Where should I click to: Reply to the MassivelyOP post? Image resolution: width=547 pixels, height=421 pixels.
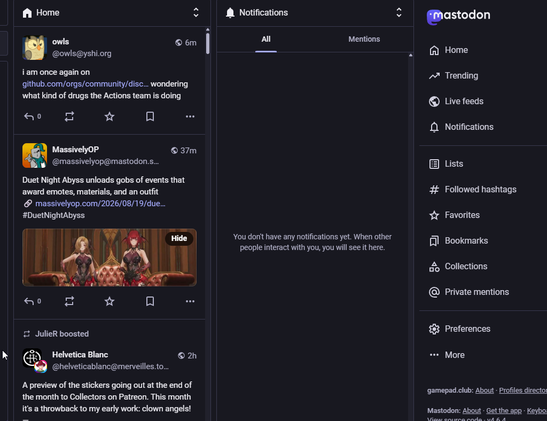click(x=32, y=301)
